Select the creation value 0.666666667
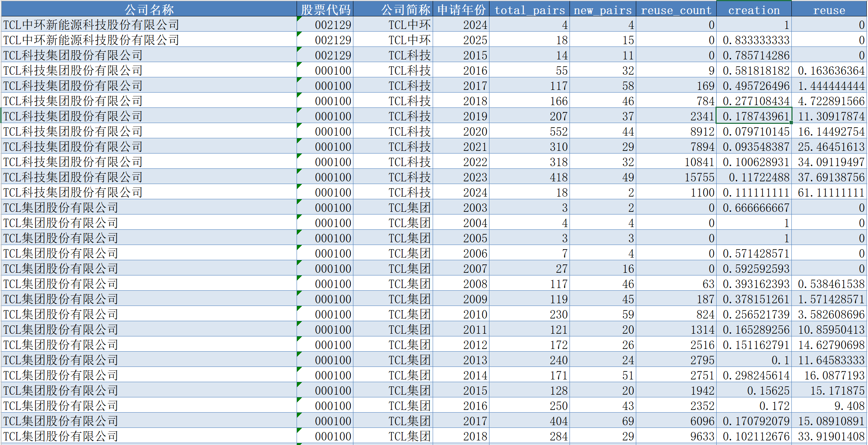The width and height of the screenshot is (868, 445). 754,207
